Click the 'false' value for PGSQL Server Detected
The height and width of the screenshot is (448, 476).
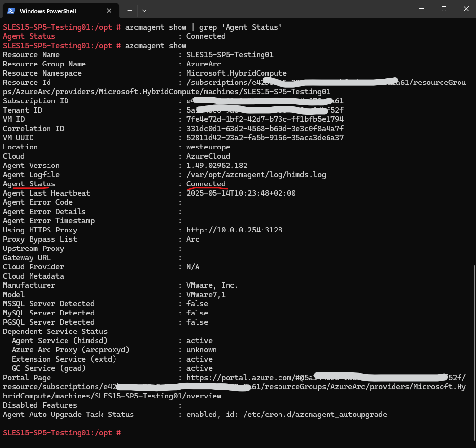(x=197, y=322)
